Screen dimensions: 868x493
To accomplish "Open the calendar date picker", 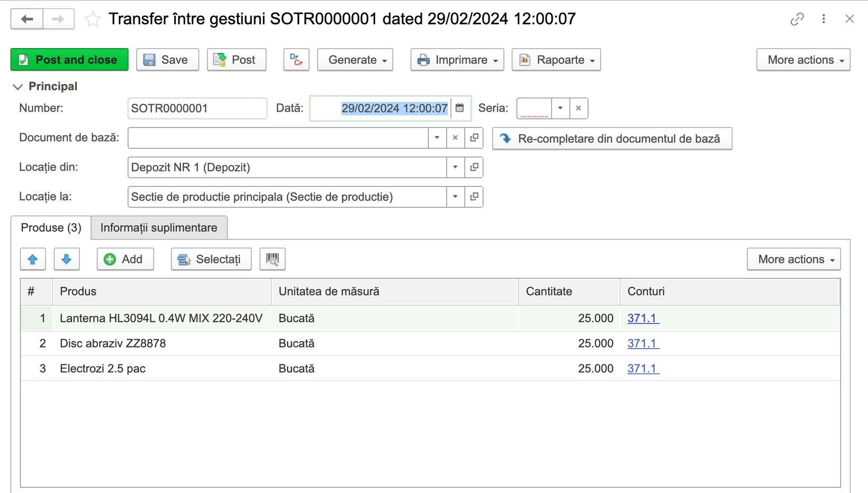I will click(x=459, y=108).
